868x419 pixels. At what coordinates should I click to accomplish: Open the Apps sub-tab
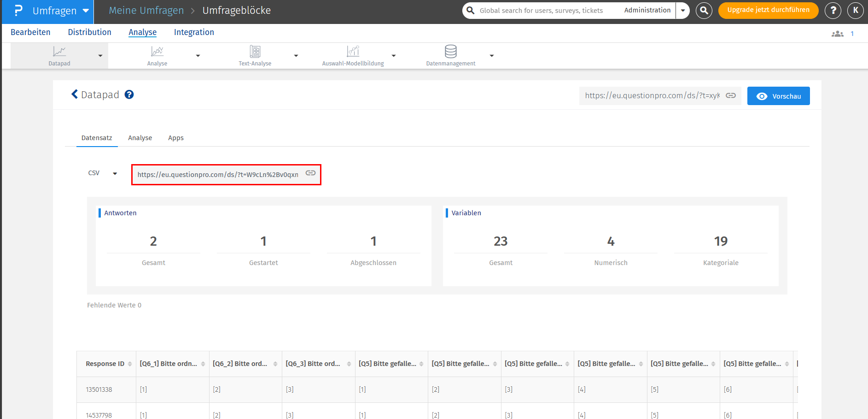click(176, 138)
